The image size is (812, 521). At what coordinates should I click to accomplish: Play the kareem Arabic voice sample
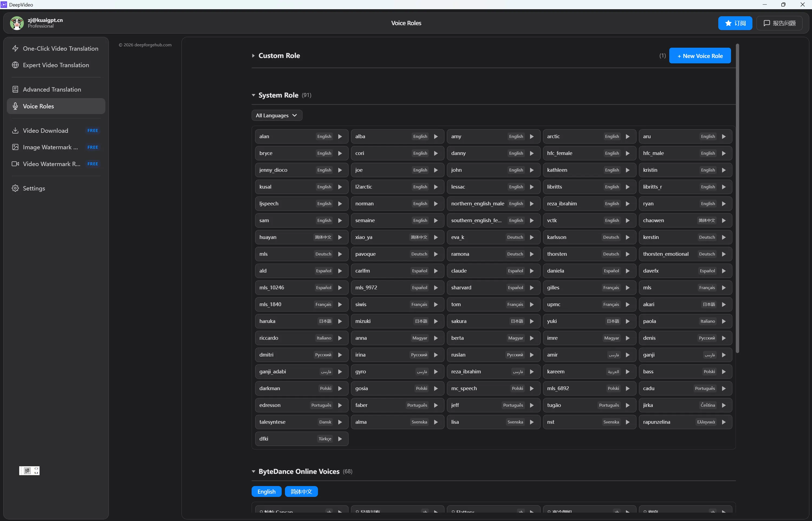pos(628,371)
